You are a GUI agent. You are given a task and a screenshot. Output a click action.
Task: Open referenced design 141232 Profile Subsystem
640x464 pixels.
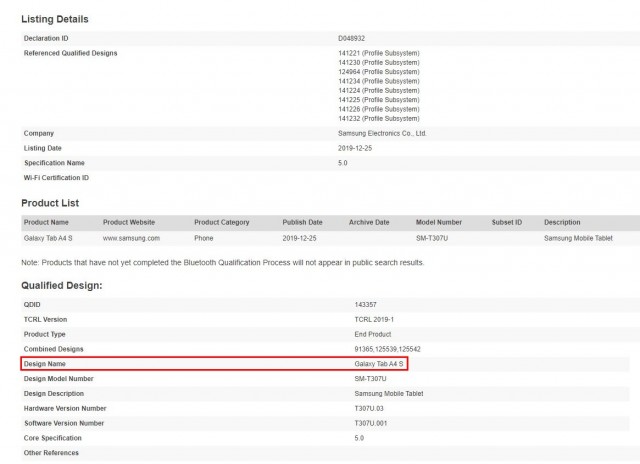click(x=379, y=119)
